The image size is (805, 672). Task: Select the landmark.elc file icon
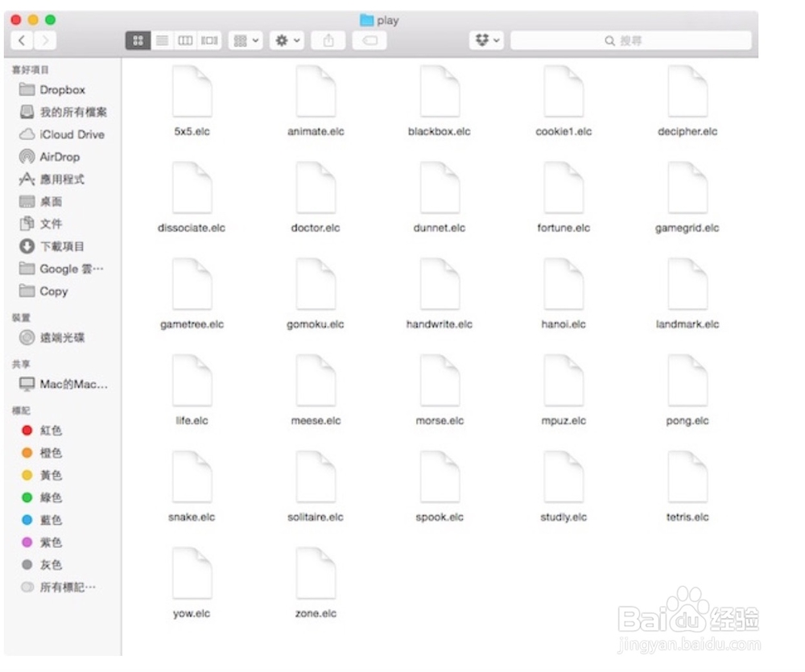[687, 284]
